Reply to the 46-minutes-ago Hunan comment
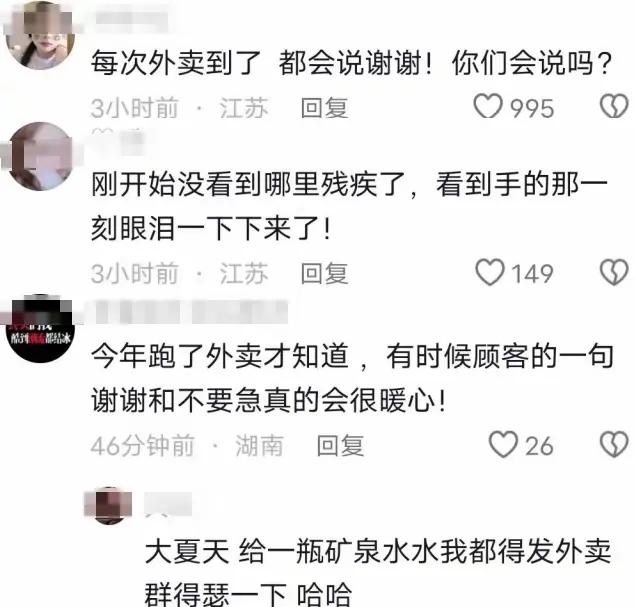636x607 pixels. (340, 446)
